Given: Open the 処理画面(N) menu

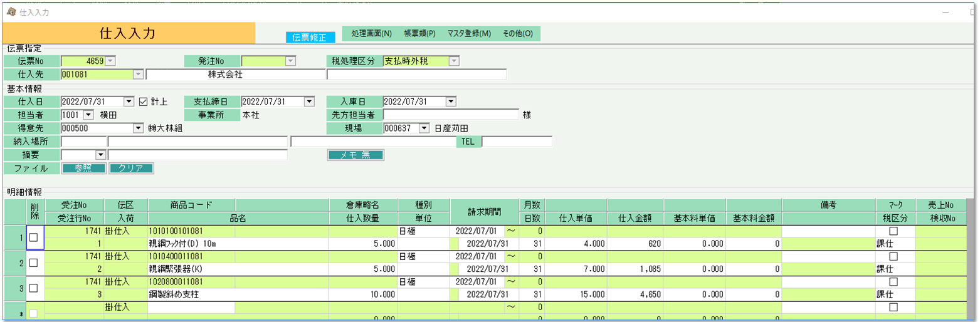Looking at the screenshot, I should 371,34.
